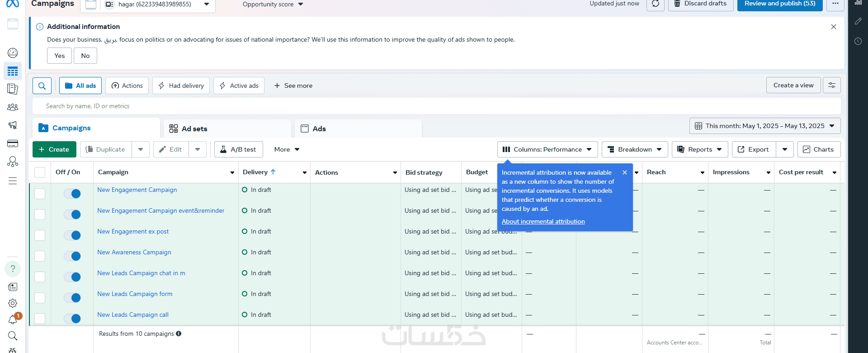Check the box for New Engagement ex post
Image resolution: width=868 pixels, height=353 pixels.
pos(40,235)
